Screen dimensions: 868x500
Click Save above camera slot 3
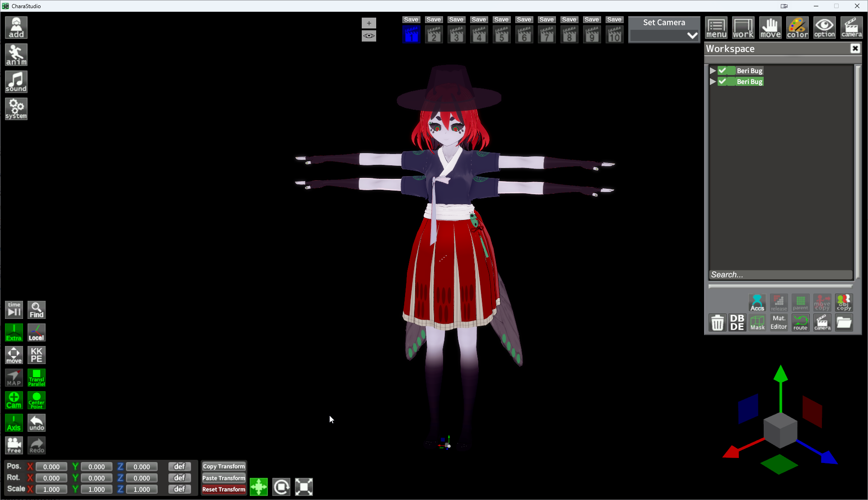tap(456, 19)
